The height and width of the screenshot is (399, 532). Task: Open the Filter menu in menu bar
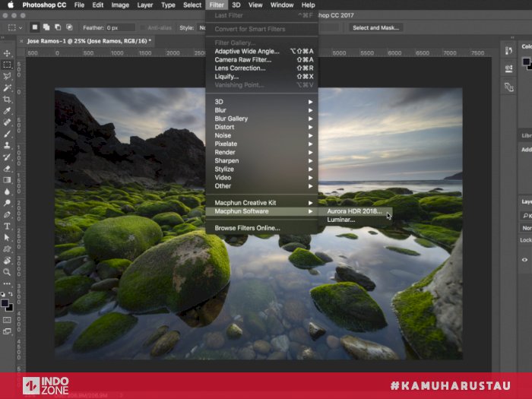[x=217, y=5]
